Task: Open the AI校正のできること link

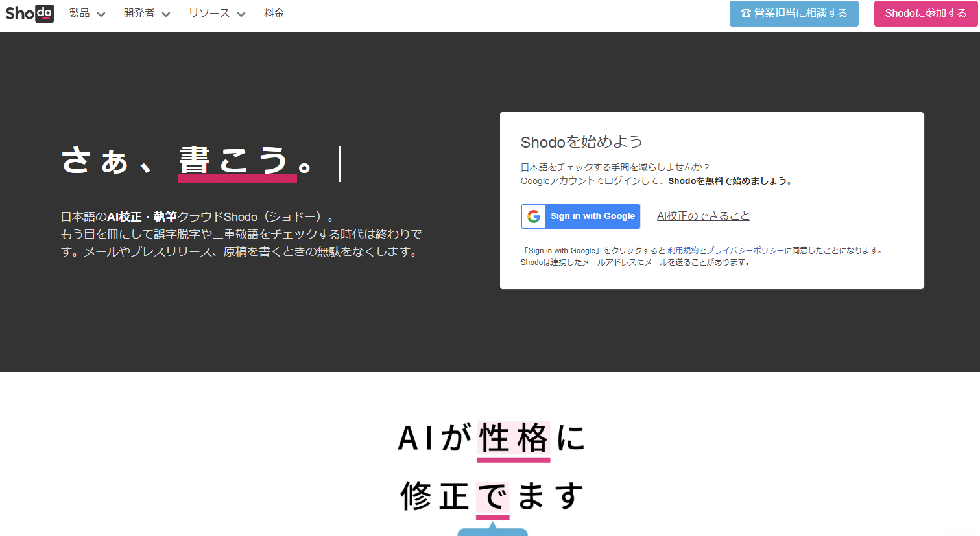Action: [x=703, y=216]
